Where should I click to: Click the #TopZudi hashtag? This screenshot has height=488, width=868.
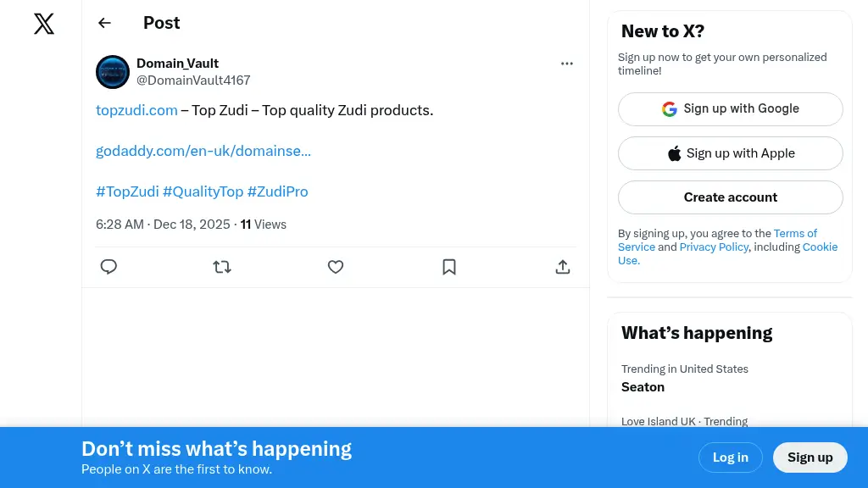pyautogui.click(x=127, y=191)
